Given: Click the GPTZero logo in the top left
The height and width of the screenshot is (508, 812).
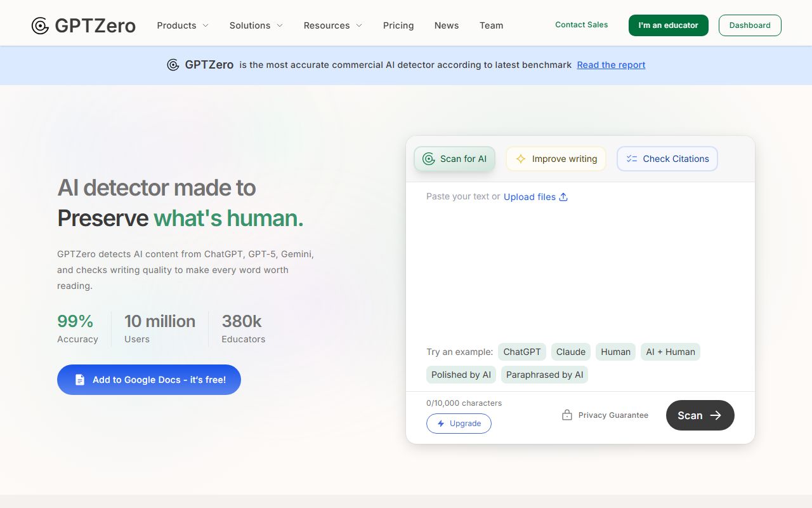Looking at the screenshot, I should pos(83,25).
